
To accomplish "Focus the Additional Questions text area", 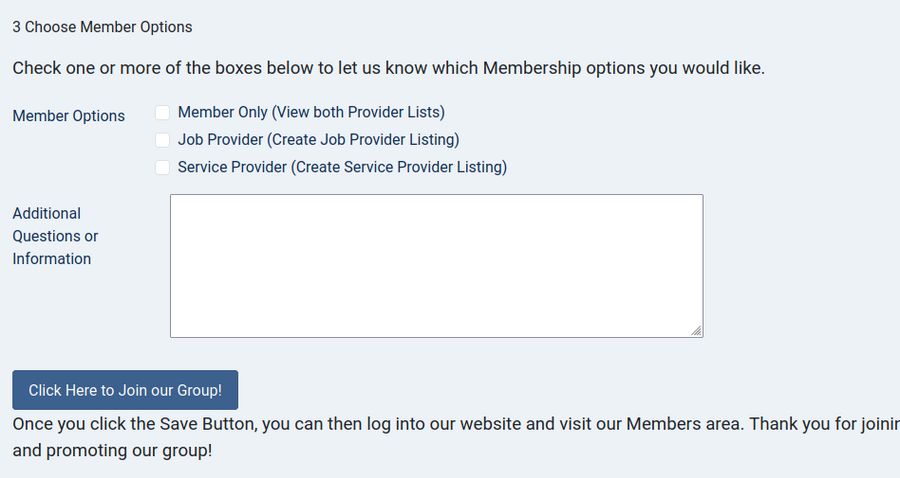I will (x=436, y=265).
